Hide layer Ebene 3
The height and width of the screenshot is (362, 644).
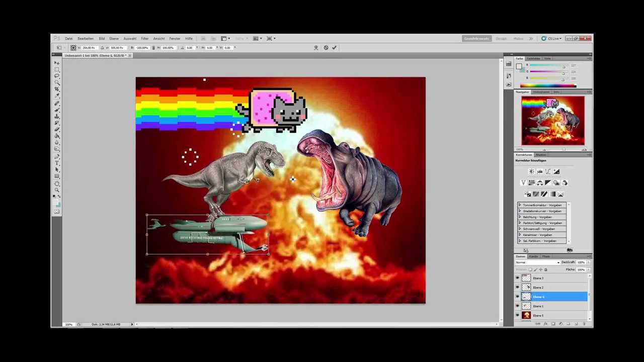[517, 278]
